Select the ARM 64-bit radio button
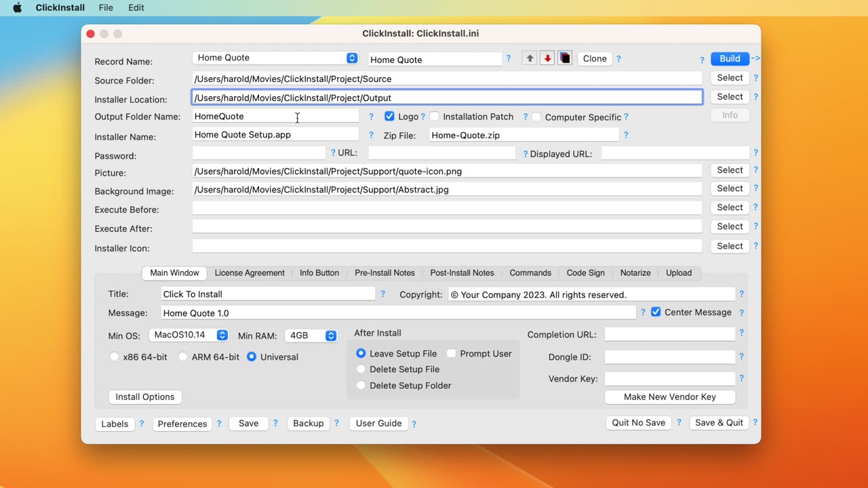 [183, 357]
